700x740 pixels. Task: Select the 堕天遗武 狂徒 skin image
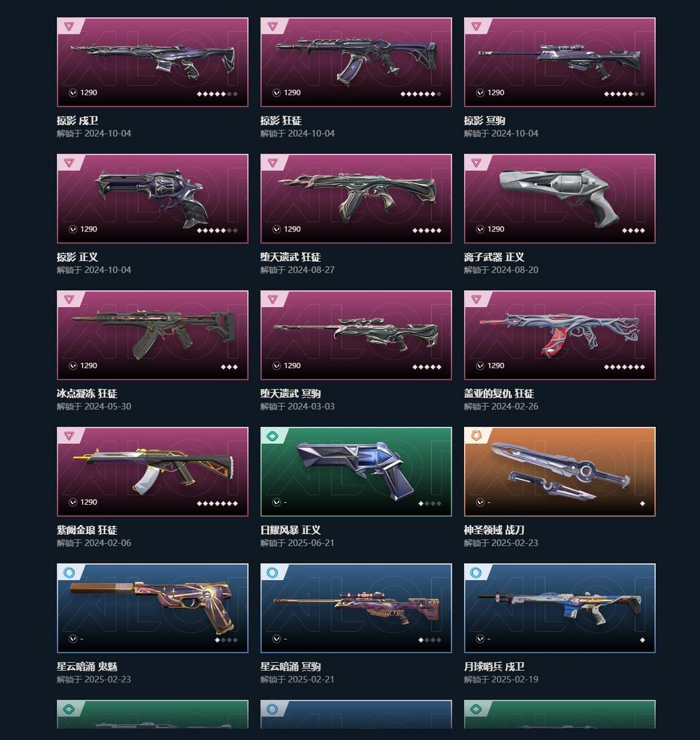[x=356, y=199]
